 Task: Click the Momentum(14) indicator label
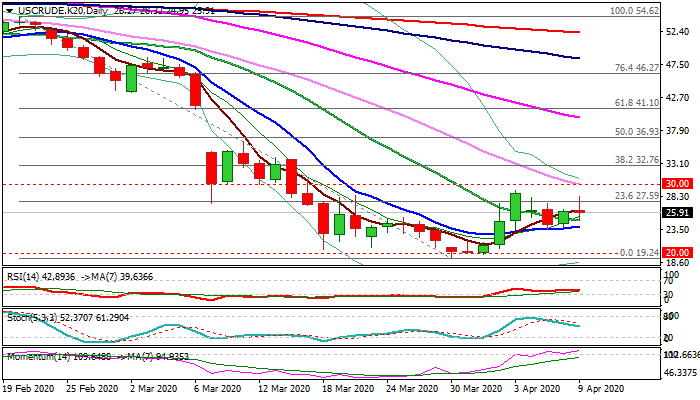pos(35,355)
